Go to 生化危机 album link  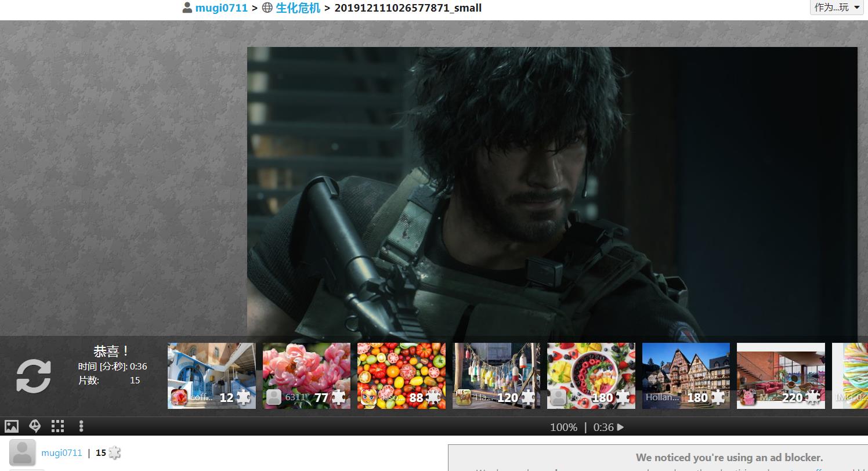tap(298, 8)
